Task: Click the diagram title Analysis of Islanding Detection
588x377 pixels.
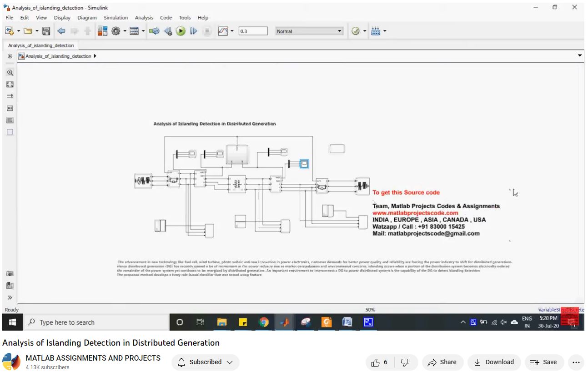Action: click(x=215, y=124)
